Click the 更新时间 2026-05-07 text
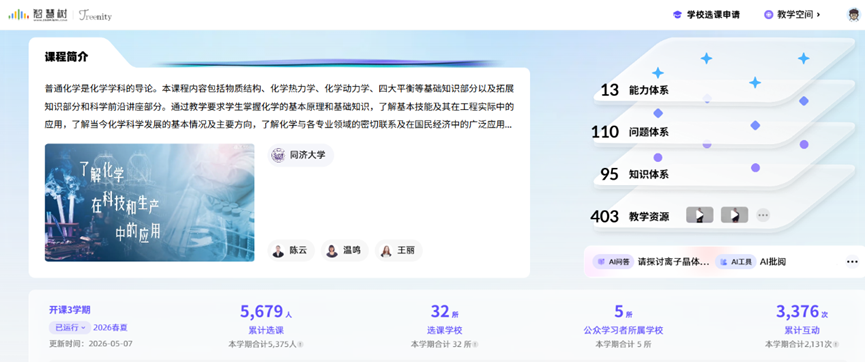865x362 pixels. [x=91, y=344]
